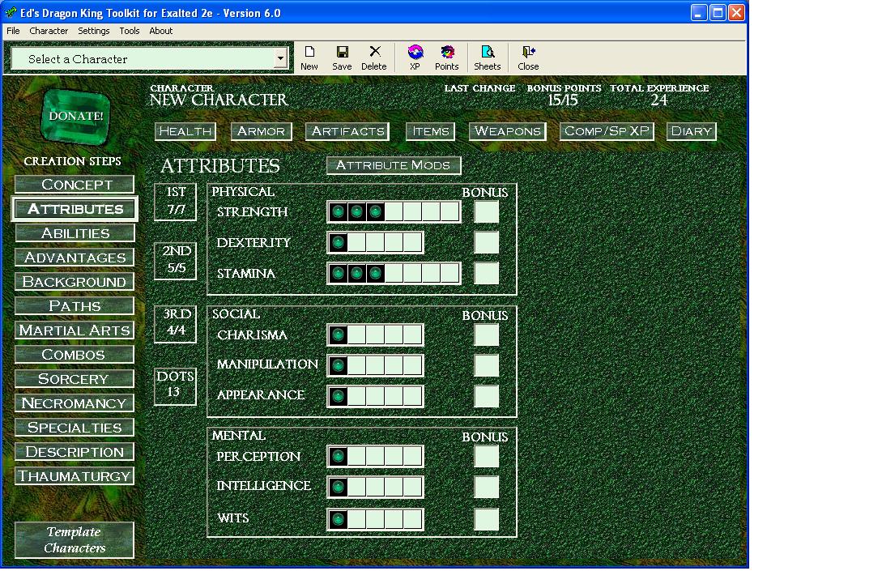
Task: Go to the Necromancy creation step
Action: (75, 403)
